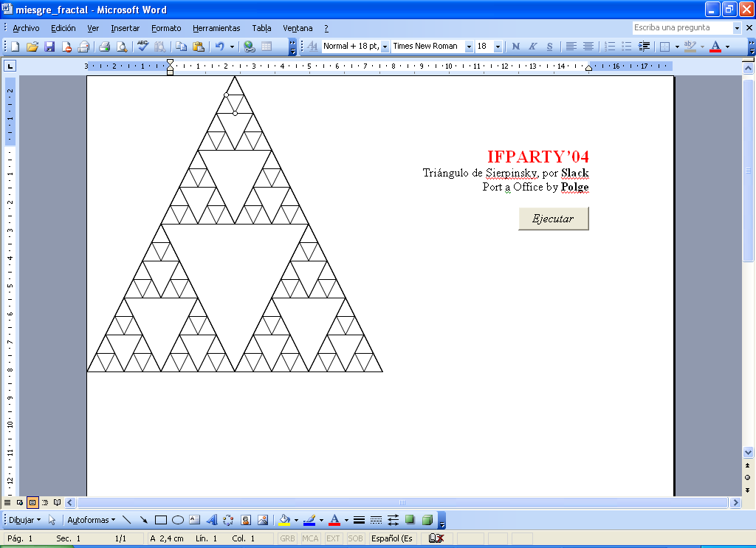Apply the yellow fill color bucket

pos(285,520)
